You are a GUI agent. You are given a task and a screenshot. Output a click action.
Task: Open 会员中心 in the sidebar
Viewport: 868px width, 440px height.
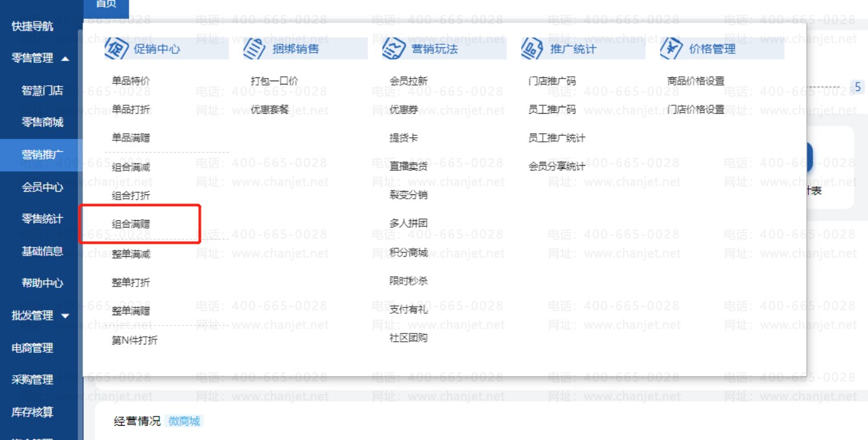click(43, 187)
